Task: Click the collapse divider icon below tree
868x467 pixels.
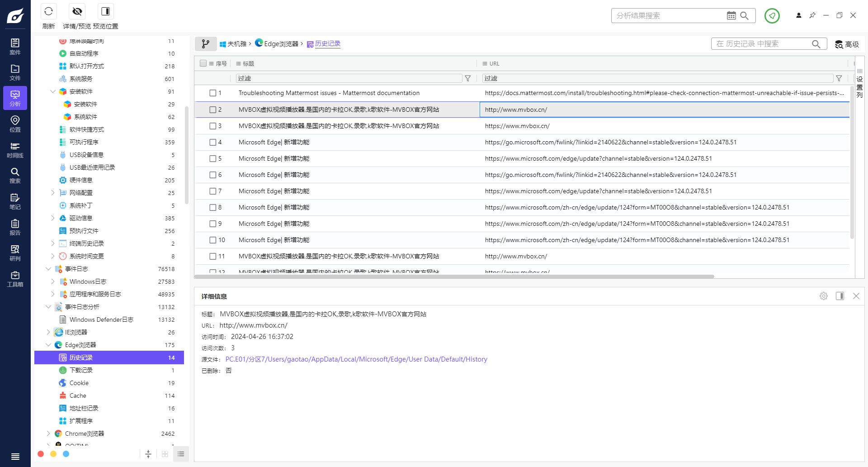Action: 148,454
